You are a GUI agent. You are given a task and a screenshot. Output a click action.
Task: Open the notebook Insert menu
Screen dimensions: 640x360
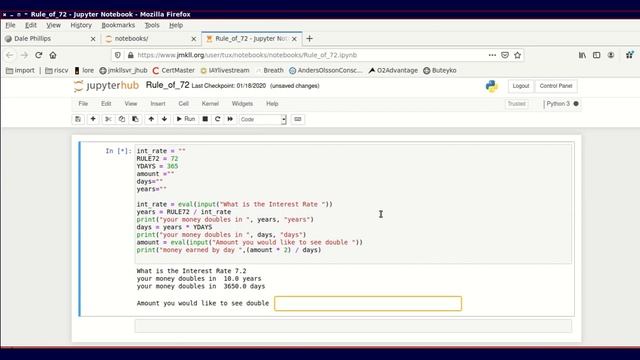click(158, 104)
